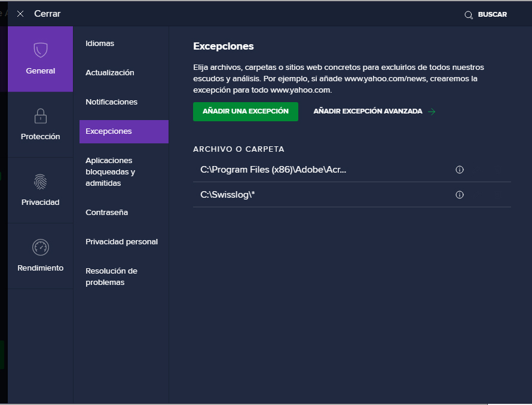Click info icon for Adobe exception

(x=460, y=170)
